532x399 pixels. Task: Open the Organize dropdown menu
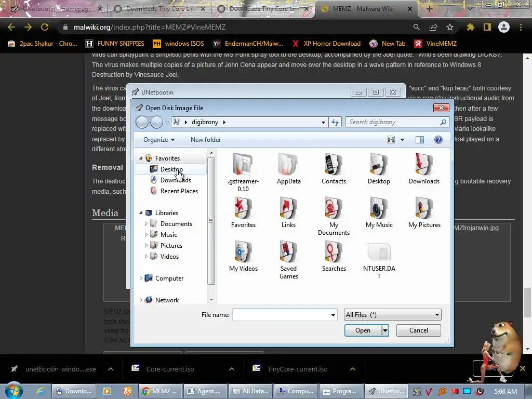tap(159, 140)
